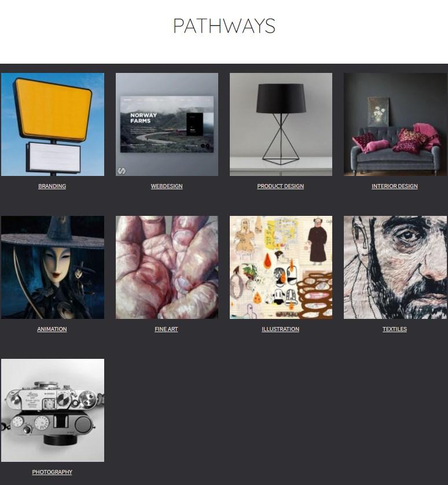Click the witch puppet animation thumbnail
448x485 pixels.
[53, 267]
